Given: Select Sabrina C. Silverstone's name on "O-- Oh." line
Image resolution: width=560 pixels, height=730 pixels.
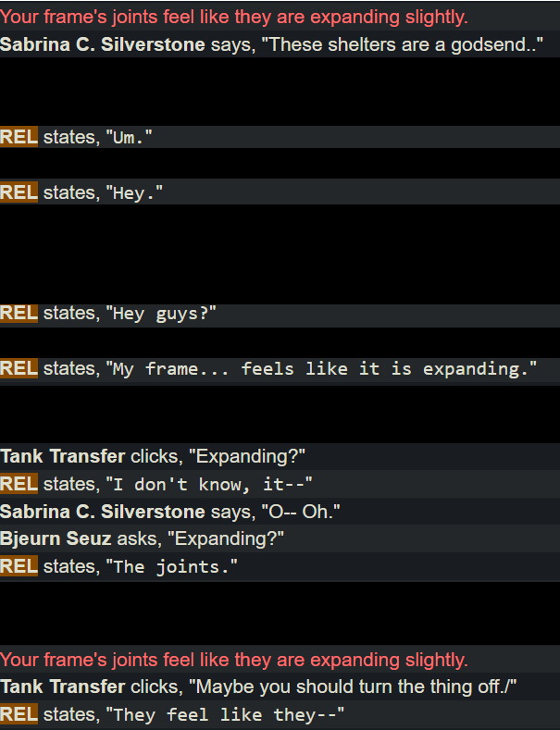Looking at the screenshot, I should tap(103, 512).
